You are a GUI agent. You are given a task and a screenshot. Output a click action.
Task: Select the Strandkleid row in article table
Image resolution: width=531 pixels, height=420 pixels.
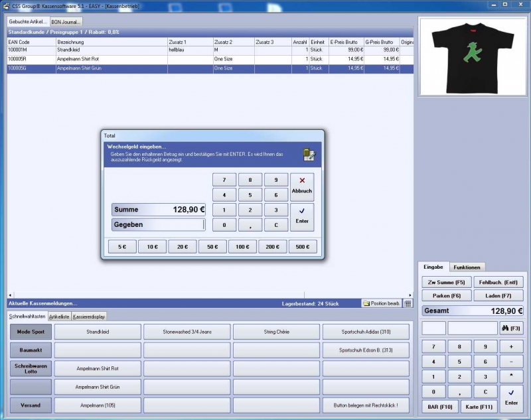pyautogui.click(x=210, y=50)
